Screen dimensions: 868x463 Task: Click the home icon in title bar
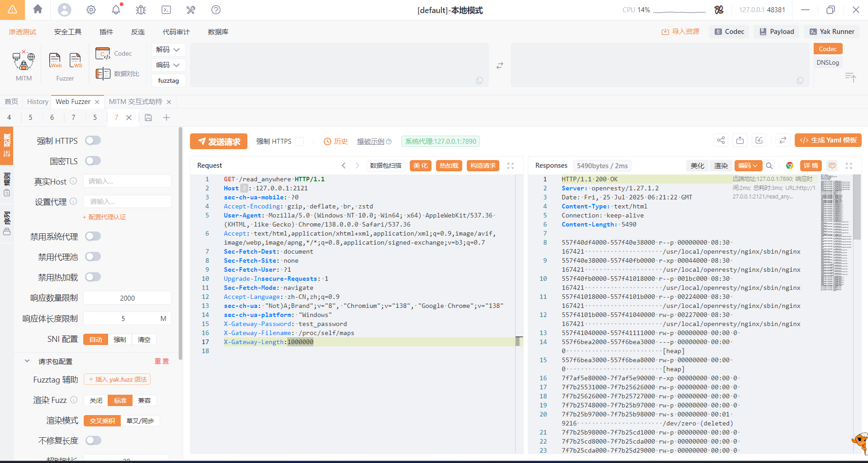click(x=38, y=9)
